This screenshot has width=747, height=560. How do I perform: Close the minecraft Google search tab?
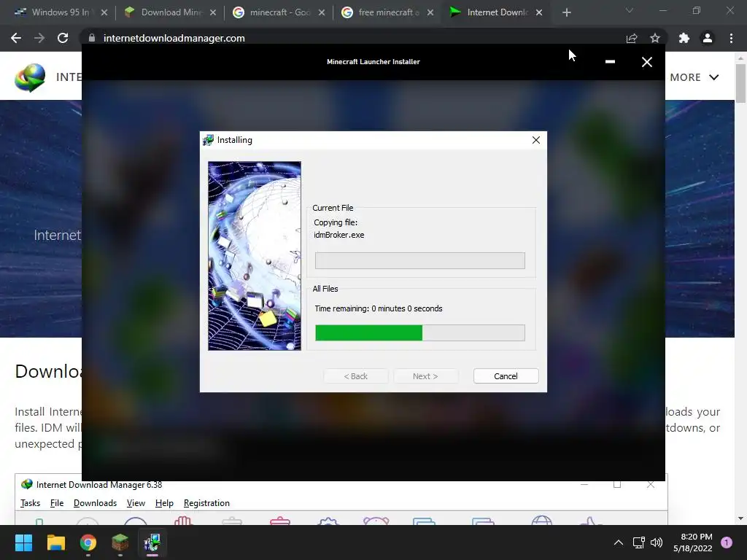(322, 12)
